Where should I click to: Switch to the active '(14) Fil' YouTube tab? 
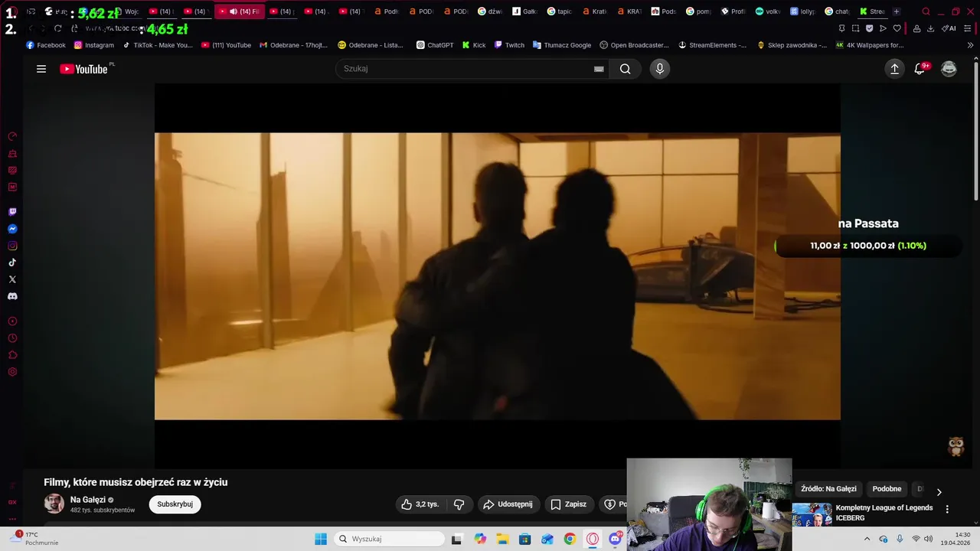[240, 11]
